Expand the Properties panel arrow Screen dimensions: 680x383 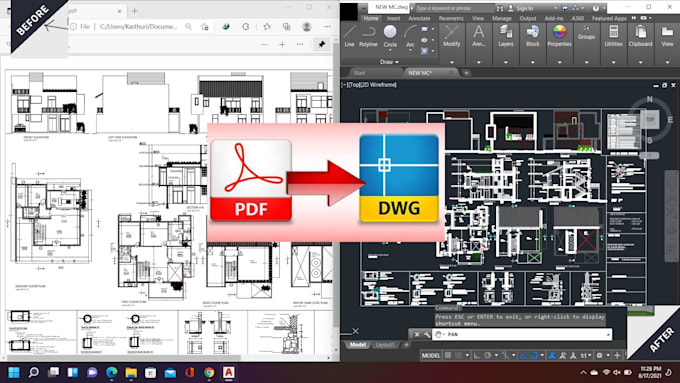tap(559, 62)
